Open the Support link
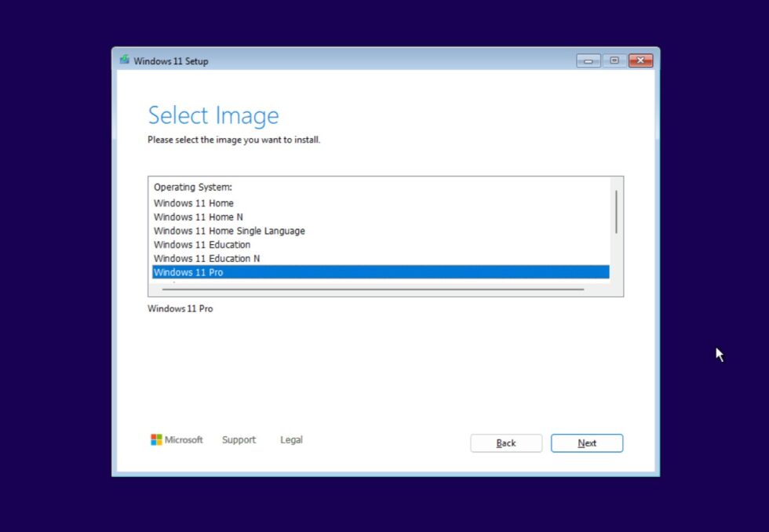 pos(239,440)
